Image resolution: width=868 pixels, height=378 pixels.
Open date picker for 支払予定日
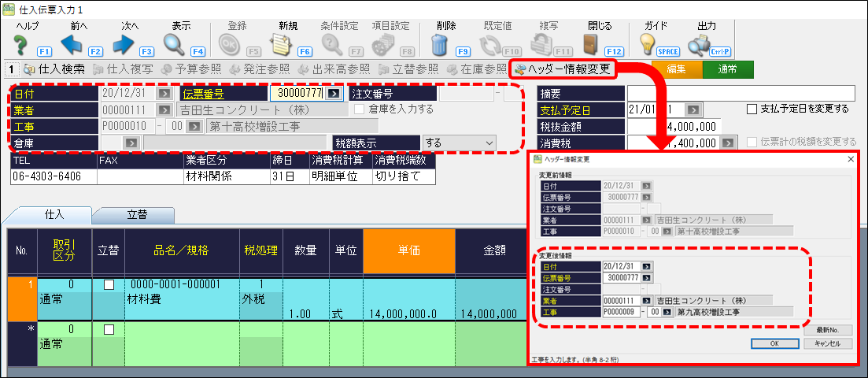point(693,109)
